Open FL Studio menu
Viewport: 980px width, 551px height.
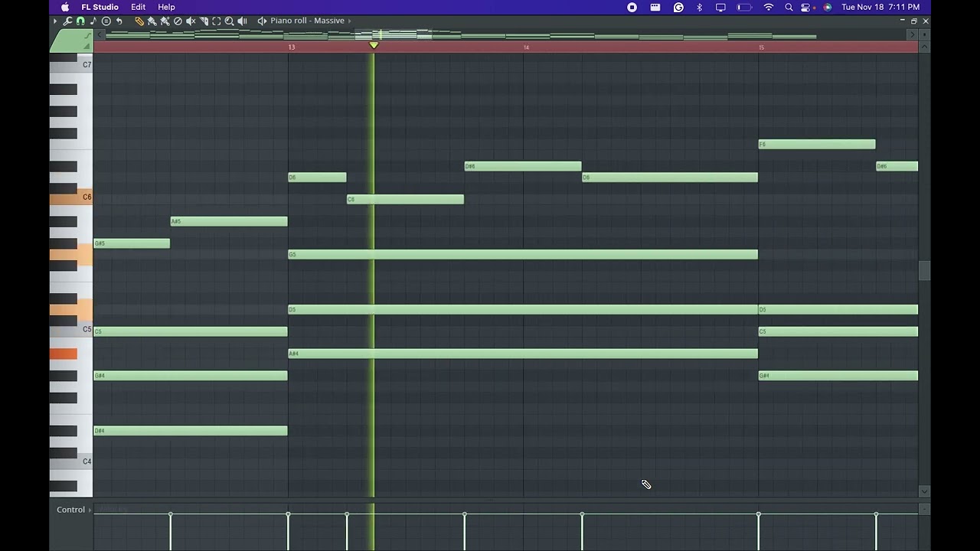[x=100, y=7]
